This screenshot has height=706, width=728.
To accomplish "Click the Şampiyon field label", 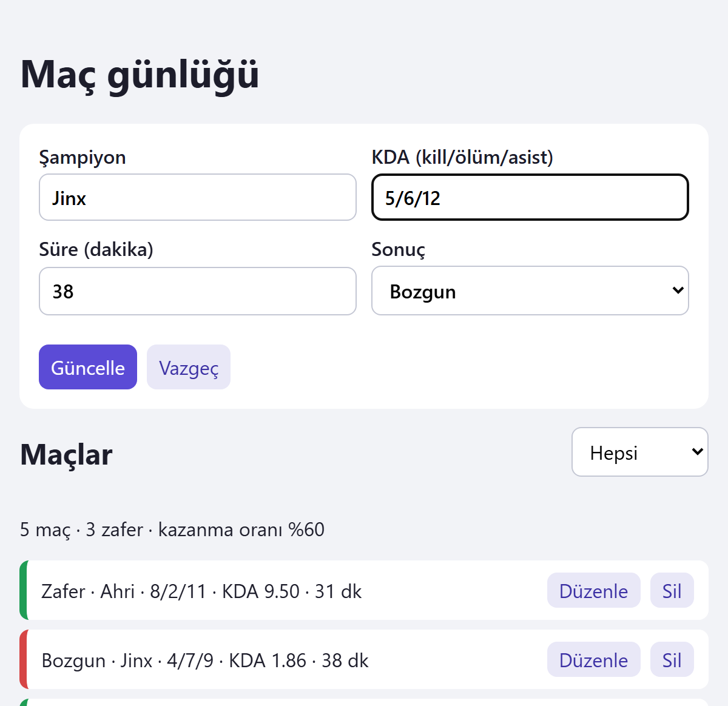I will pos(83,157).
